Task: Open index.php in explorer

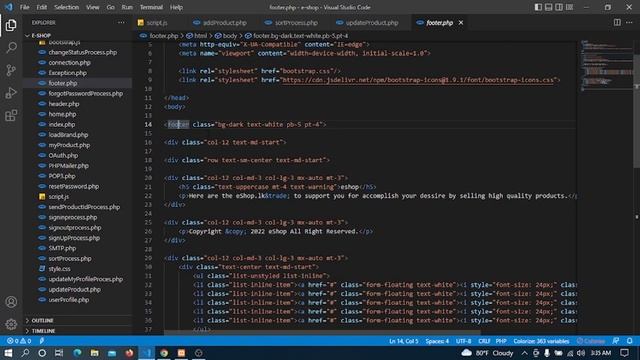Action: (62, 124)
